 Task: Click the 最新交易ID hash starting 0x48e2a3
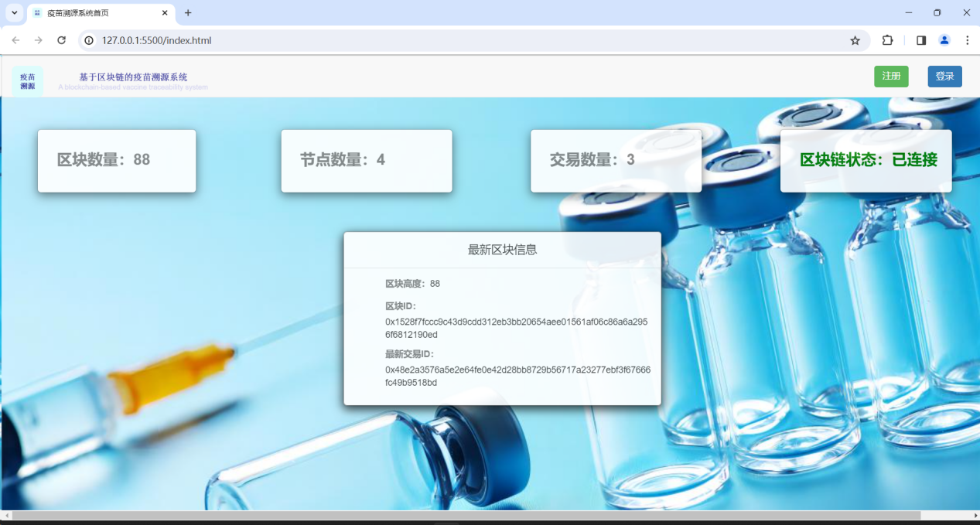[x=518, y=376]
